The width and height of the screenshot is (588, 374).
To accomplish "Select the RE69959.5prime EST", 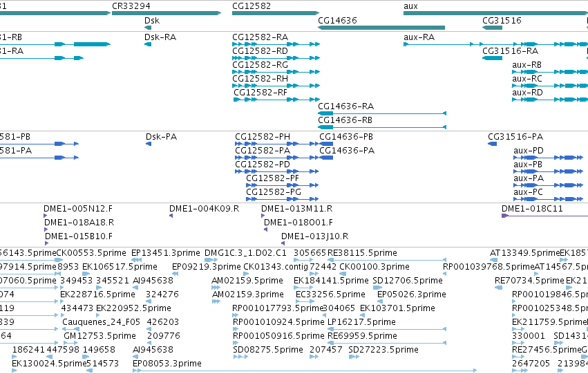I will tap(387, 344).
